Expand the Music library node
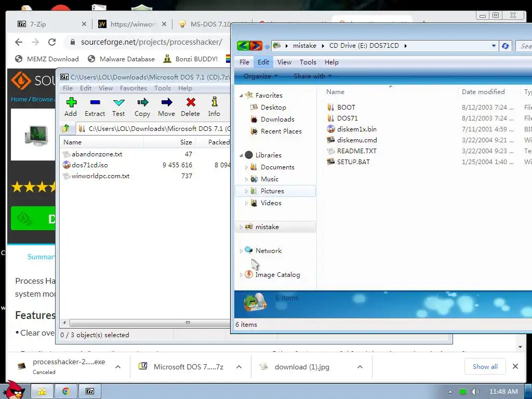 tap(246, 179)
